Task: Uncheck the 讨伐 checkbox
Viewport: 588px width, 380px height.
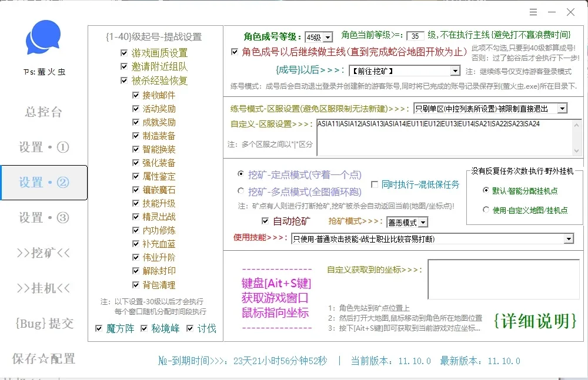Action: [x=190, y=328]
